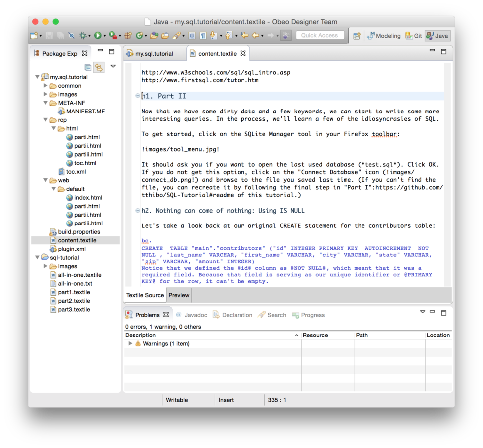Minimize the Package Explorer view
Image resolution: width=483 pixels, height=448 pixels.
click(101, 50)
